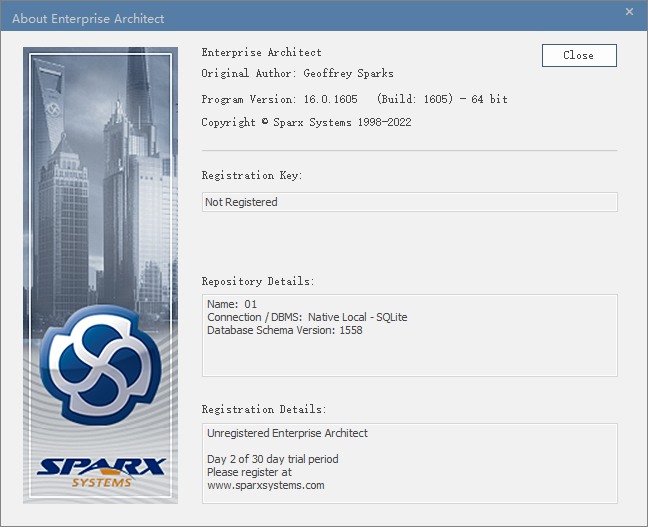The width and height of the screenshot is (648, 527).
Task: Click the Registration Key field showing Not Registered
Action: tap(410, 202)
